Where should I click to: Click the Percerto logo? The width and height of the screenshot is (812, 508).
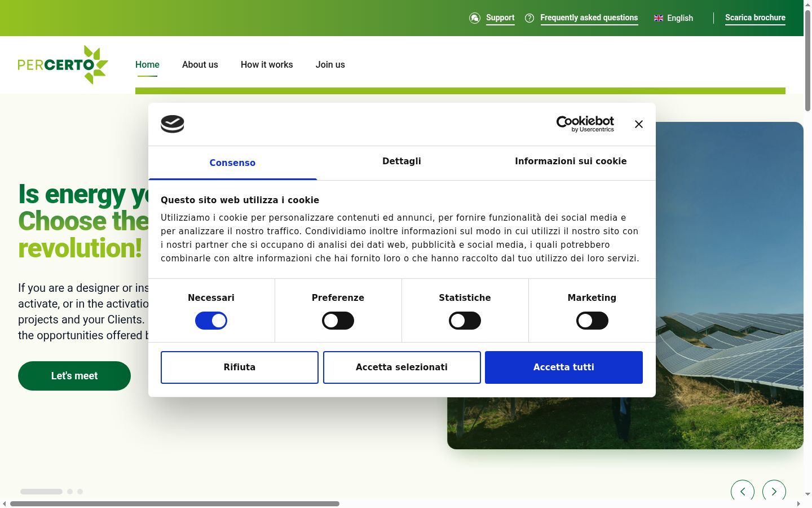63,64
